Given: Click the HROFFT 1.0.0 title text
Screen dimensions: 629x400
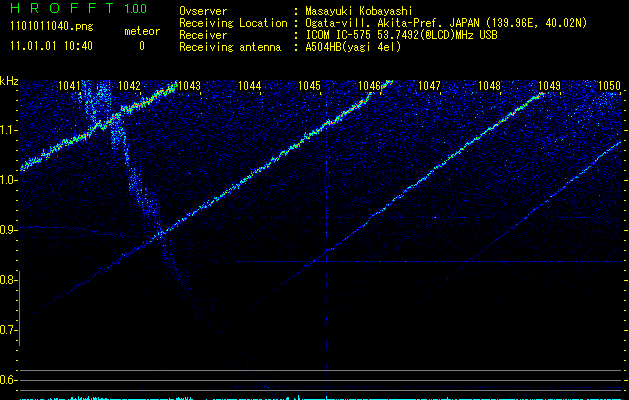Looking at the screenshot, I should (x=79, y=8).
